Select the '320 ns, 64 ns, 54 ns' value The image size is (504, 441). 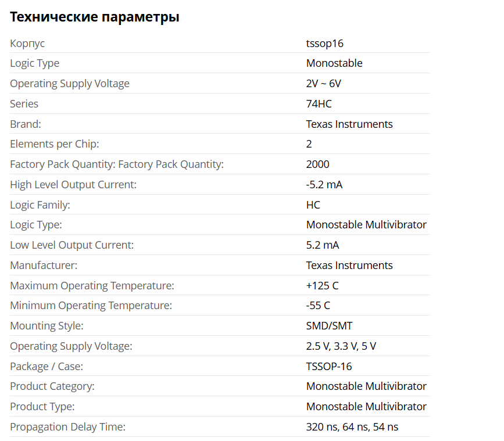click(352, 427)
